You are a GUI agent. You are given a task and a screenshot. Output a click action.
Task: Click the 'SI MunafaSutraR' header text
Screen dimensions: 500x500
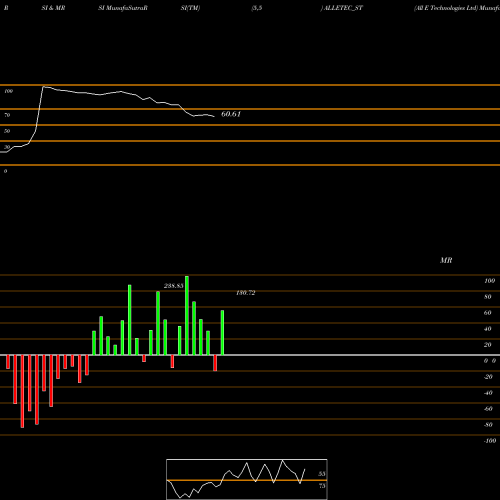123,8
